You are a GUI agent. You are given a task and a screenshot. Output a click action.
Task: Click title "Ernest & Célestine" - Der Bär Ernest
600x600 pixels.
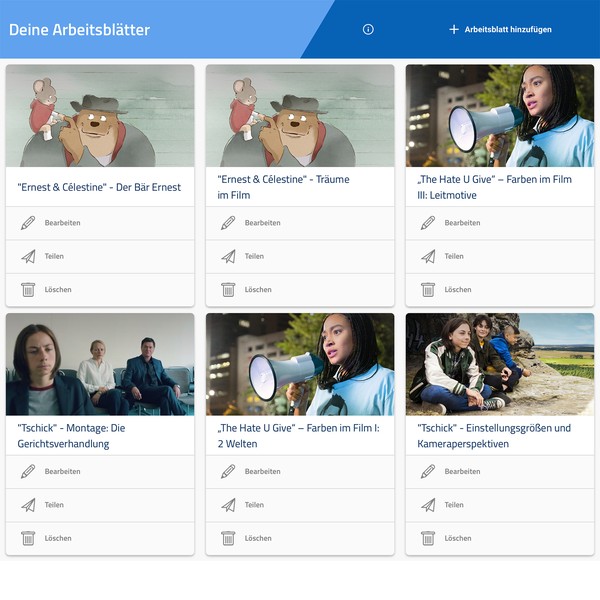point(99,187)
